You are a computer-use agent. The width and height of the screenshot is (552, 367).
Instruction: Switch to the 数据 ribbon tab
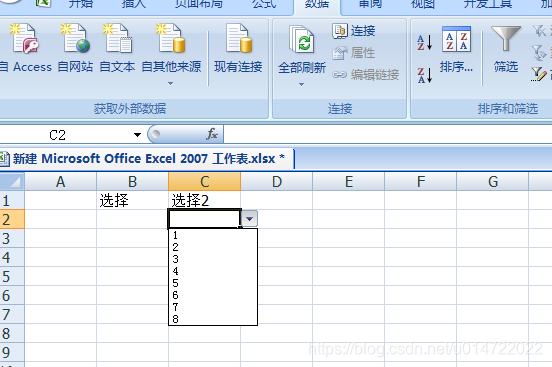click(x=317, y=4)
